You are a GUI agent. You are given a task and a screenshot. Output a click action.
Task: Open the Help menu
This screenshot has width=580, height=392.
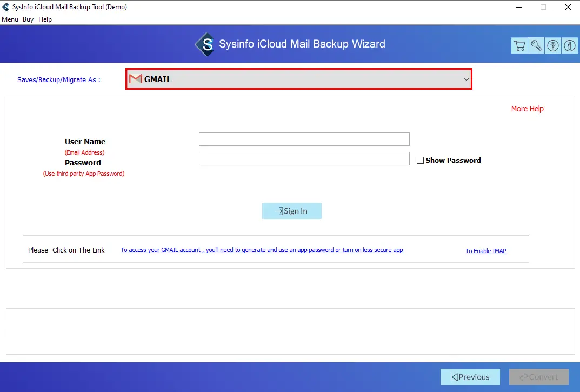coord(45,19)
